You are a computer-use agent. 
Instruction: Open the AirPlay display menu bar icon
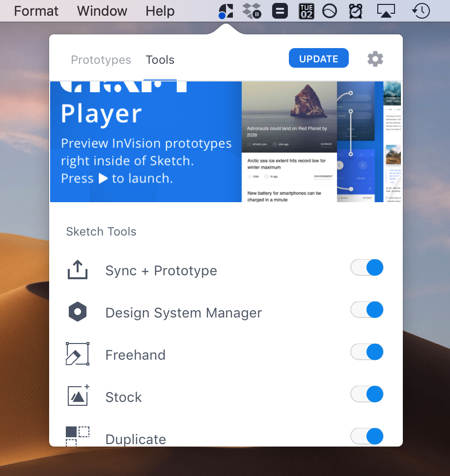coord(386,11)
